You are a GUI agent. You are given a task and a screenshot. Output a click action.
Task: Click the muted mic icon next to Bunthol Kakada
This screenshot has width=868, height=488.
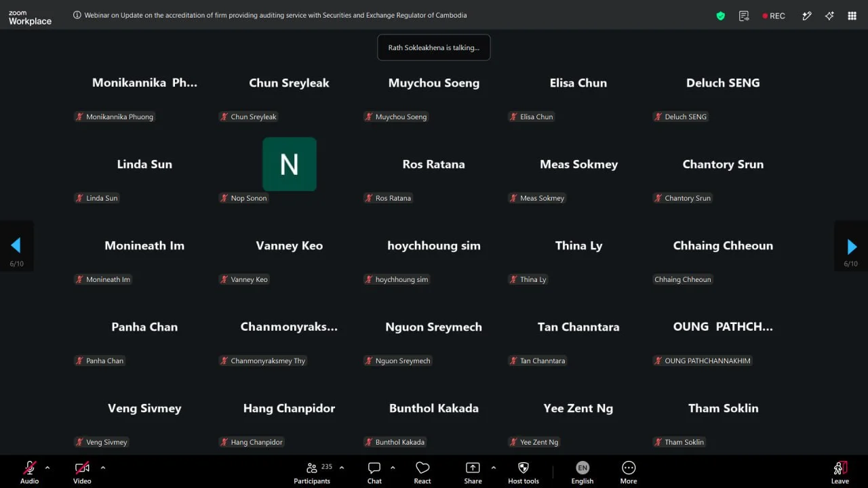click(369, 442)
